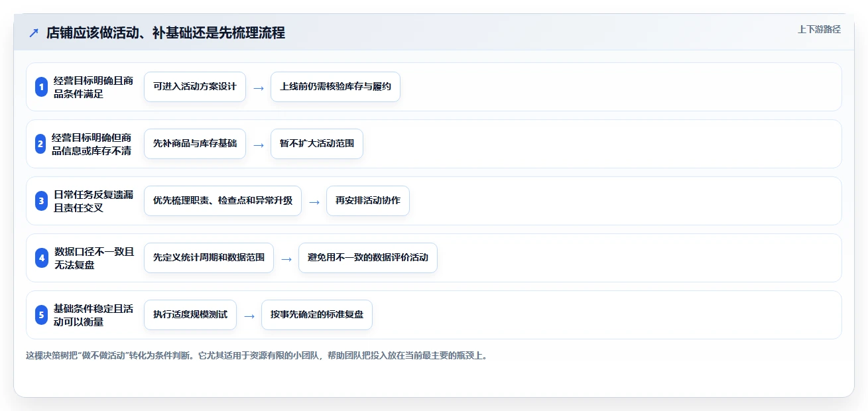Click the 执行适度规模测试 box
Screen dimensions: 868x411
(x=190, y=315)
